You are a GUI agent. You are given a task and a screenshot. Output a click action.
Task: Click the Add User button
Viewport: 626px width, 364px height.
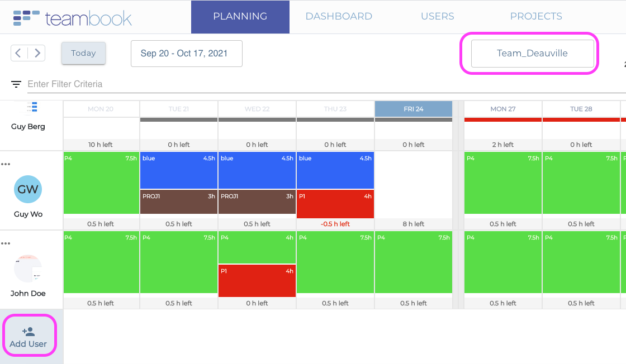tap(29, 337)
